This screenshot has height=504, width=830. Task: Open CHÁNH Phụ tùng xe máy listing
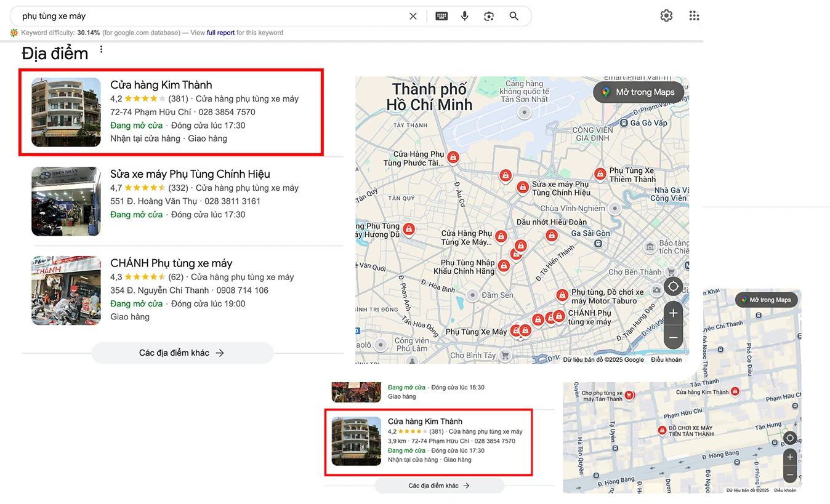[171, 263]
